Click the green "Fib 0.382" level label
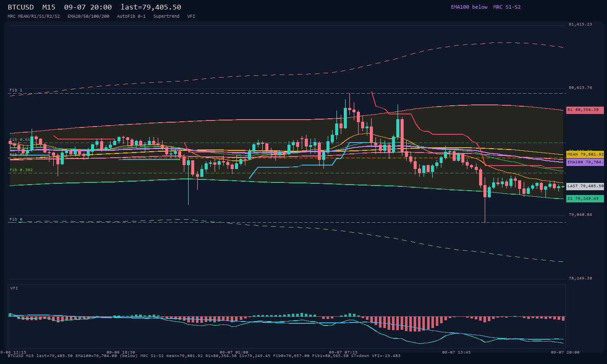The image size is (607, 364). (x=21, y=170)
